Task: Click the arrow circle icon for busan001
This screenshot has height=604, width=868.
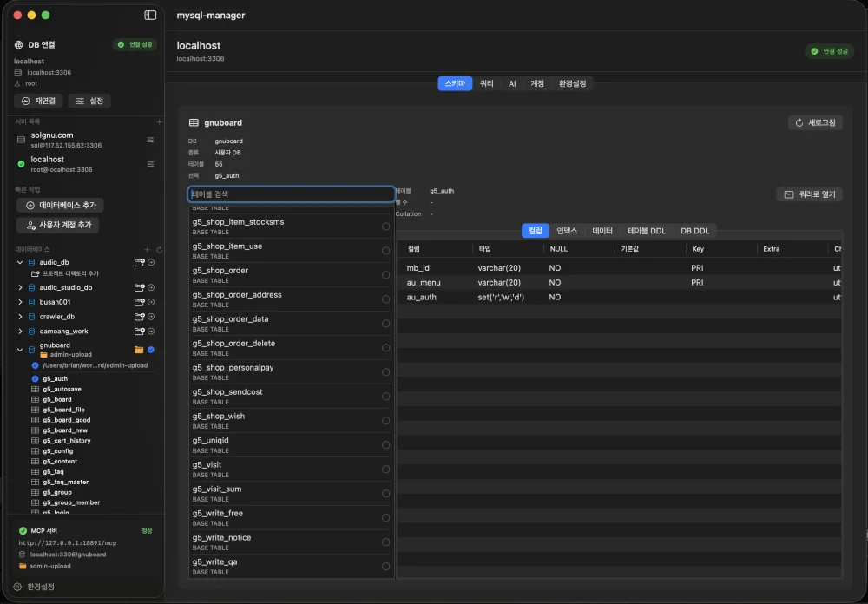Action: 151,302
